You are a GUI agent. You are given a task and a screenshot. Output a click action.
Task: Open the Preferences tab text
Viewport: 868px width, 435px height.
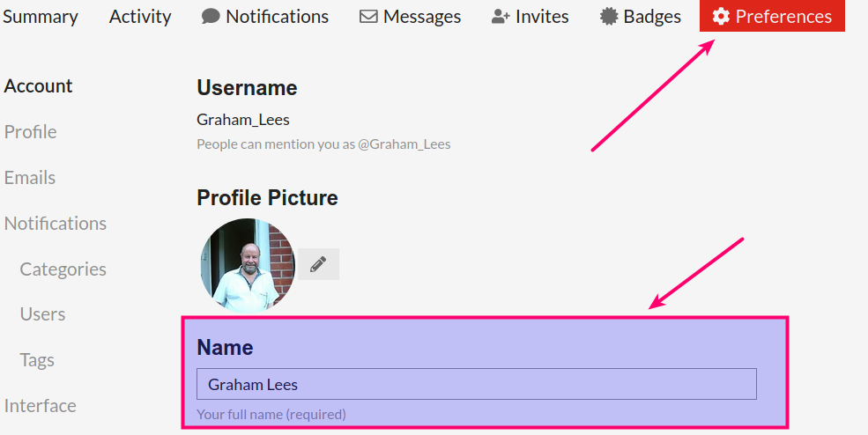click(783, 17)
